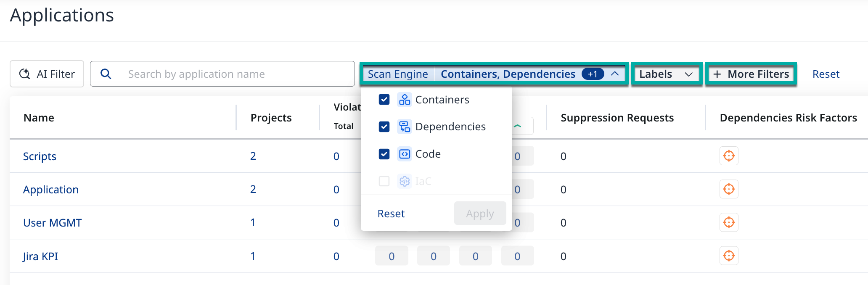This screenshot has width=868, height=285.
Task: Sort by Suppression Requests column header
Action: (x=617, y=118)
